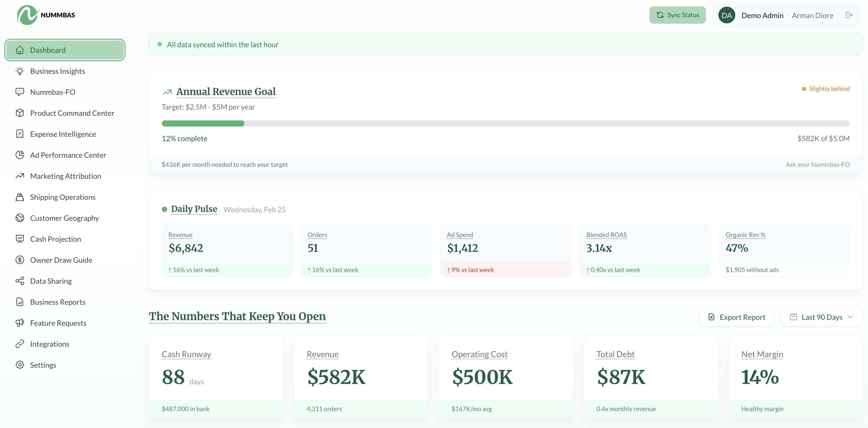Screen dimensions: 868x428
Task: Open Product Command Center box icon
Action: pyautogui.click(x=20, y=113)
